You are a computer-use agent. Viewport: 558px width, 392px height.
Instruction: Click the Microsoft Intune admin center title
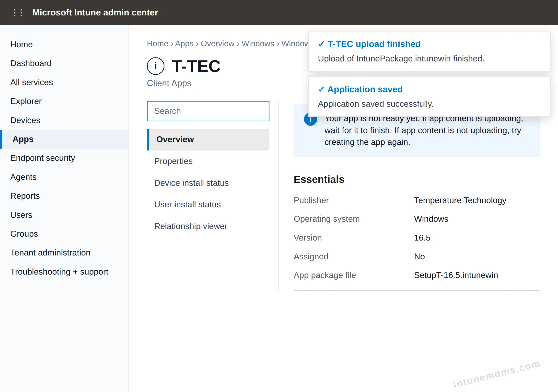[95, 12]
